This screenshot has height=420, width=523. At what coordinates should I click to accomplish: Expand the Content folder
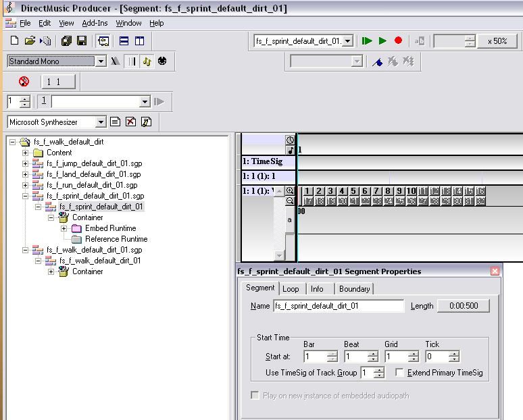(26, 153)
